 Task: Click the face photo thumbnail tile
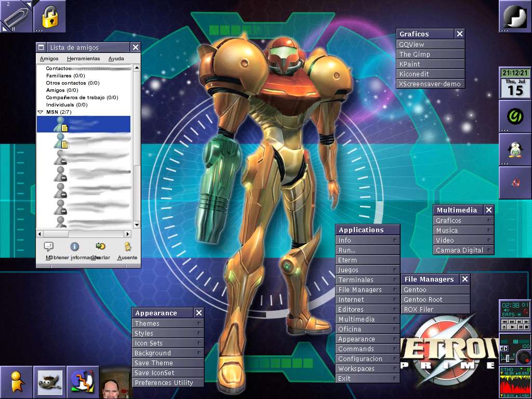[x=116, y=382]
